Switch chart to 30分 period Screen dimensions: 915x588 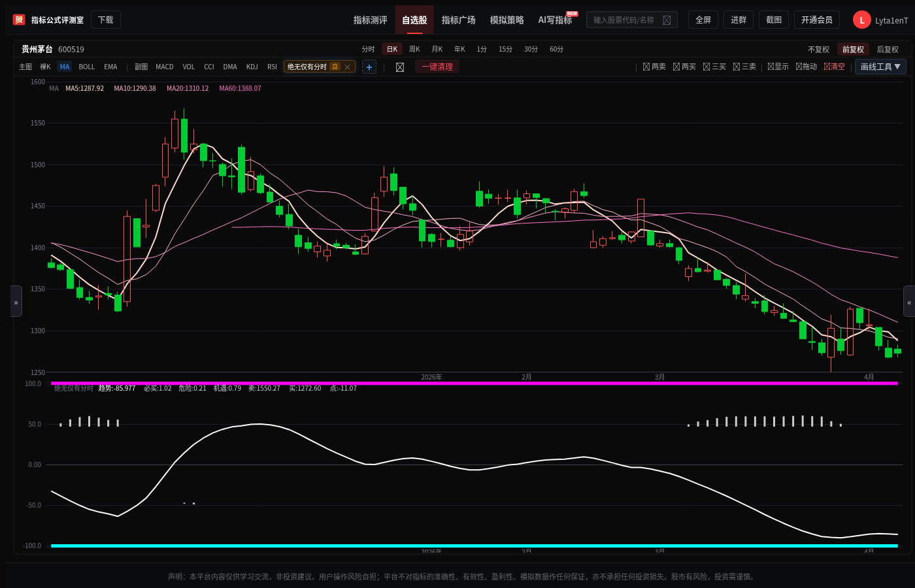(531, 49)
